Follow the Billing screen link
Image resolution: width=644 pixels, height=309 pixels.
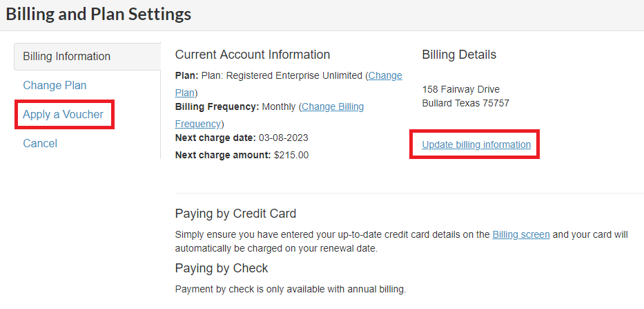click(521, 234)
